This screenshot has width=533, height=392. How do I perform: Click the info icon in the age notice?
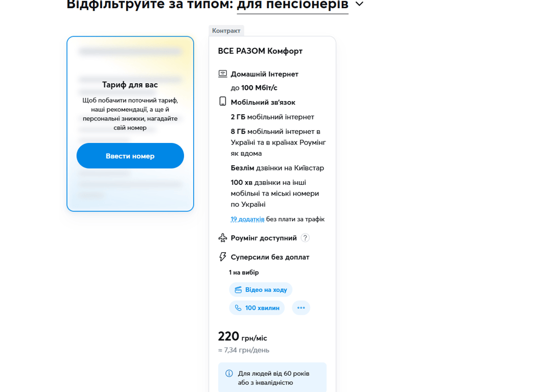pyautogui.click(x=229, y=374)
